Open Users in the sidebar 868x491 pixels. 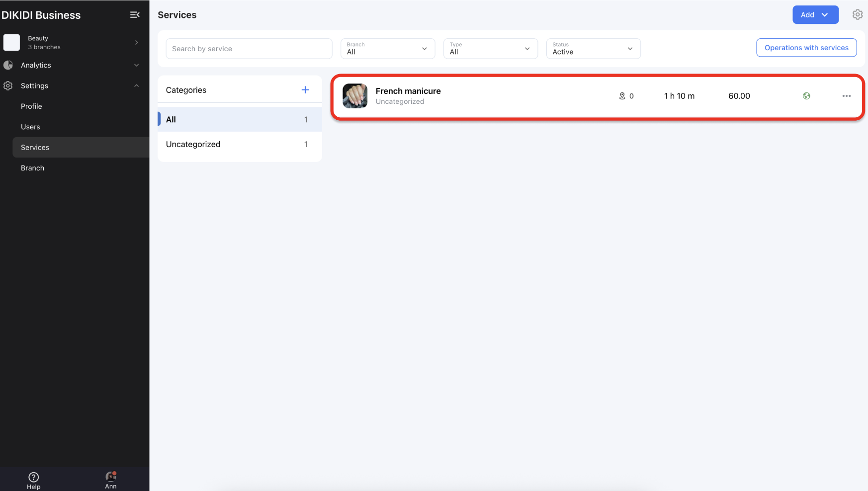point(30,127)
